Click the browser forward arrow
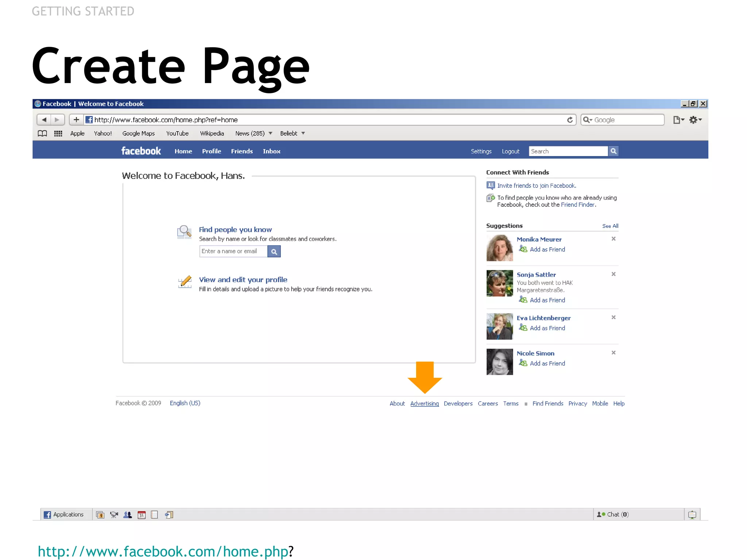Screen dimensions: 747x560 (57, 120)
